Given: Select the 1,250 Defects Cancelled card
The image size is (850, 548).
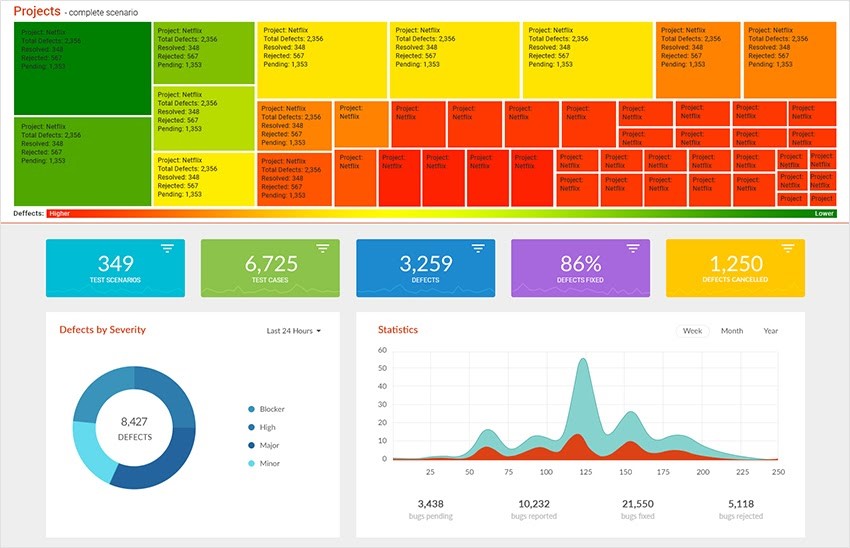Looking at the screenshot, I should point(736,268).
